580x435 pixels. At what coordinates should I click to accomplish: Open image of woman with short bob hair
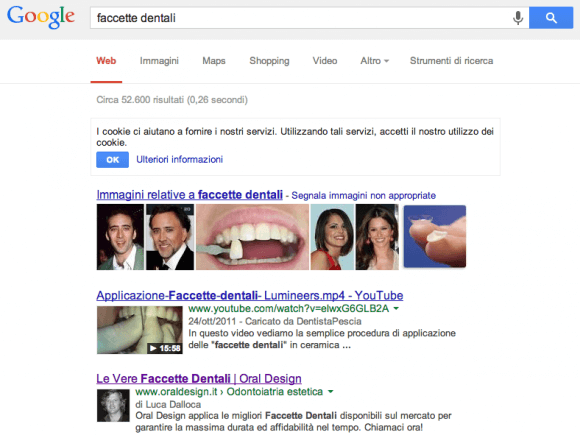pyautogui.click(x=332, y=237)
